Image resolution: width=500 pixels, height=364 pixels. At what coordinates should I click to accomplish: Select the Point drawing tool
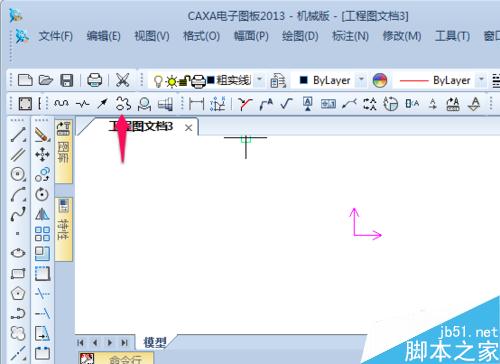coord(18,234)
